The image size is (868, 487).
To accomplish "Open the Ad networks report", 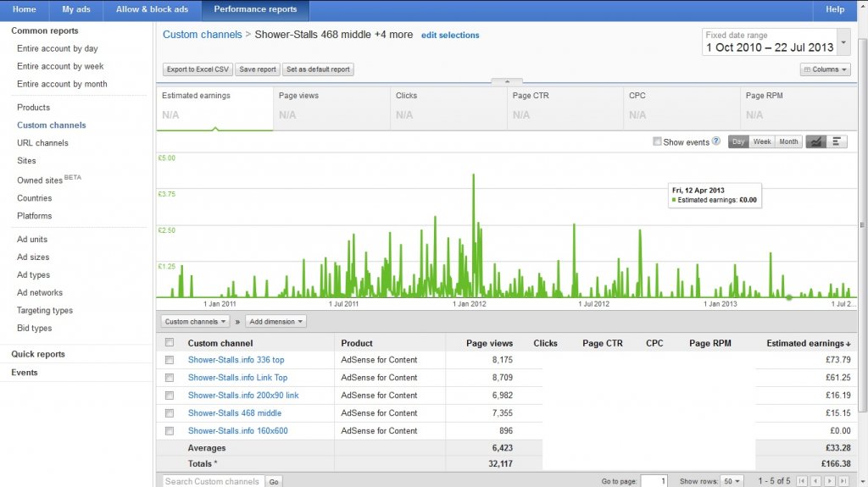I will [39, 293].
